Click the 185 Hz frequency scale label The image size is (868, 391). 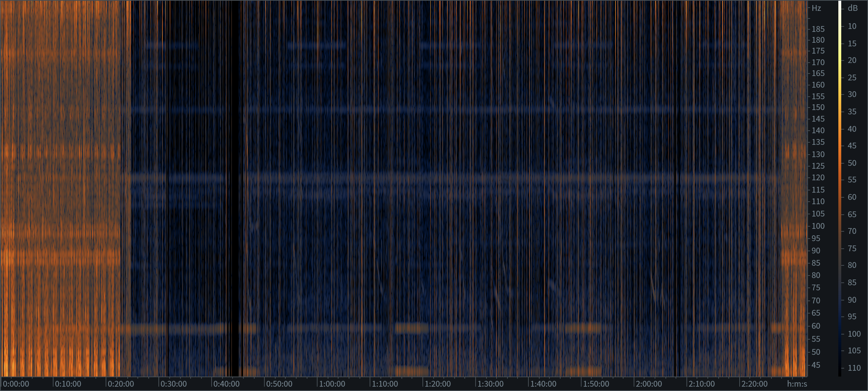(x=818, y=29)
